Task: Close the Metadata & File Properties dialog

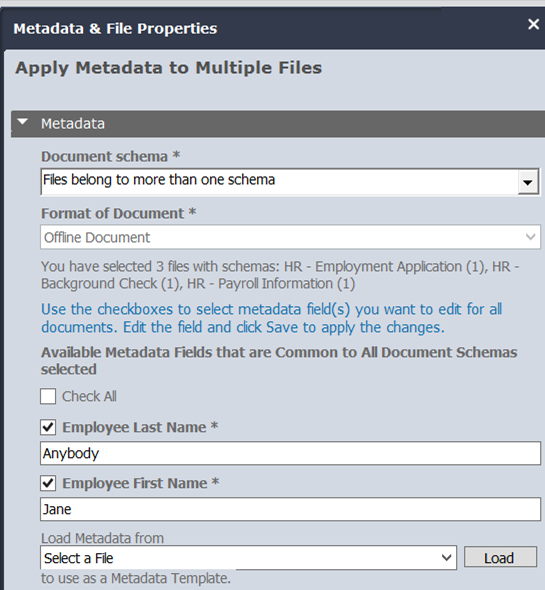Action: pyautogui.click(x=533, y=24)
